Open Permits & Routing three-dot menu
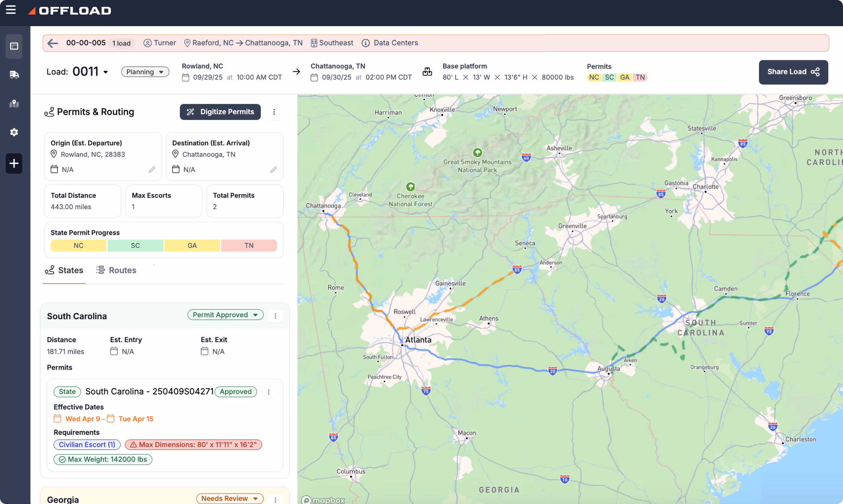The height and width of the screenshot is (504, 843). click(274, 112)
